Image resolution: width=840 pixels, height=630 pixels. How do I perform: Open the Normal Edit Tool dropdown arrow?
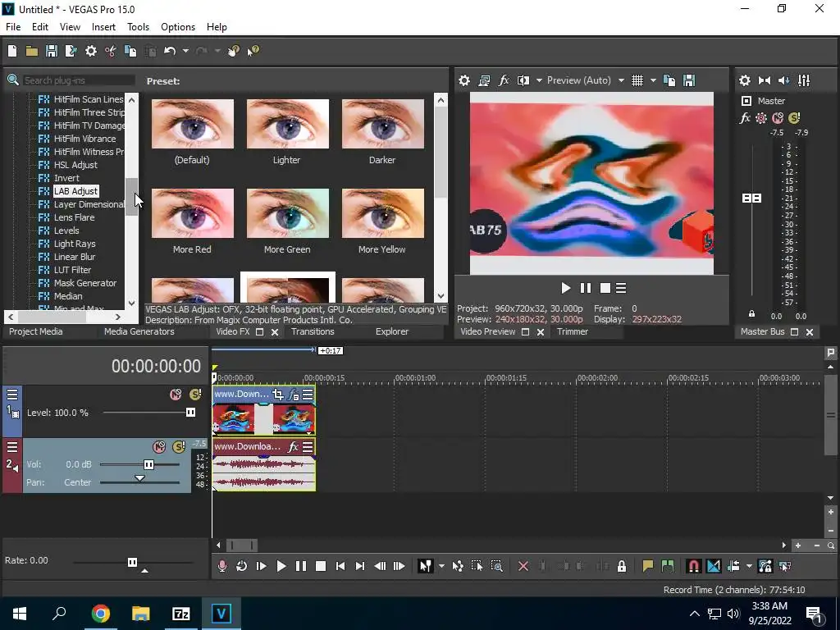[x=441, y=566]
